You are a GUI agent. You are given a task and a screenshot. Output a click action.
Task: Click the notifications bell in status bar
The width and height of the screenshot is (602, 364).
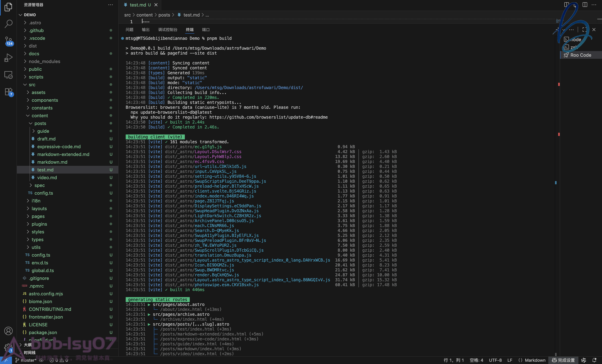pos(594,360)
